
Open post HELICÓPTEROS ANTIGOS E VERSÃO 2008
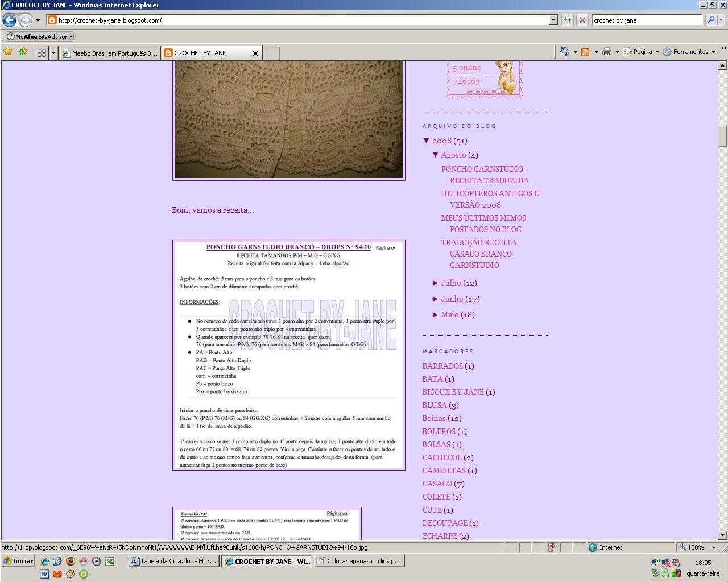pos(490,199)
